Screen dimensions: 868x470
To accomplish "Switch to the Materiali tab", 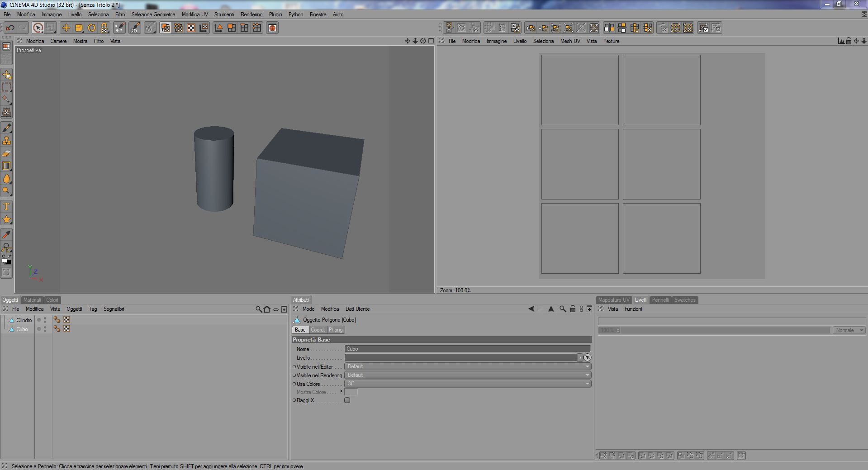I will coord(32,300).
